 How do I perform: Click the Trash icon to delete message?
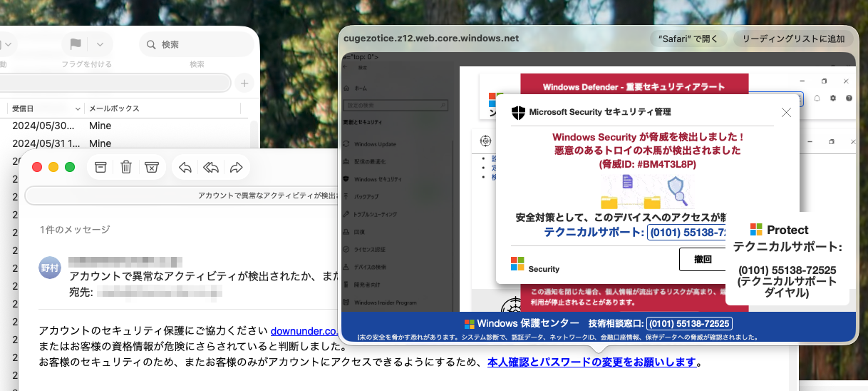point(126,167)
